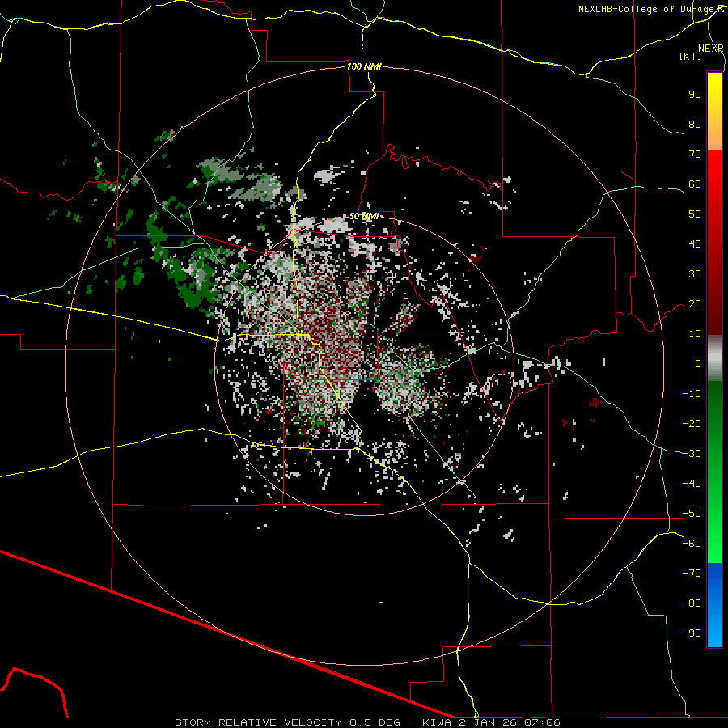Click the 80 value on velocity scale
The height and width of the screenshot is (728, 728).
695,125
